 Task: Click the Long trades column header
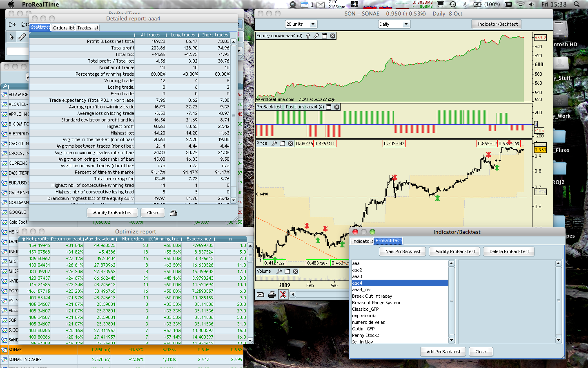click(183, 35)
